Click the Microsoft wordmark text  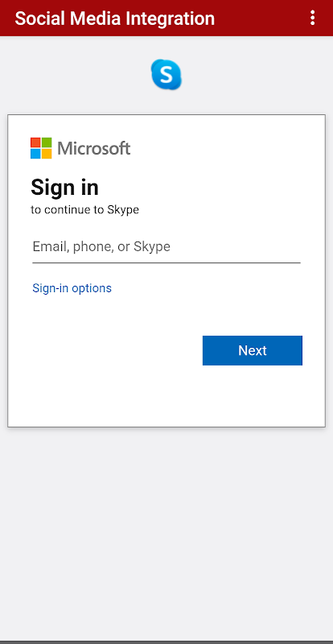click(x=94, y=148)
